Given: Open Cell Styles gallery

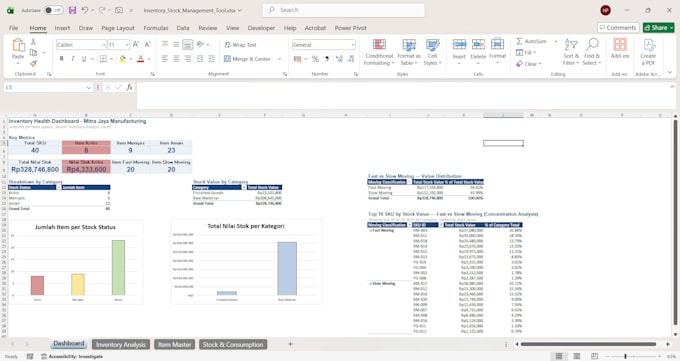Looking at the screenshot, I should (432, 52).
